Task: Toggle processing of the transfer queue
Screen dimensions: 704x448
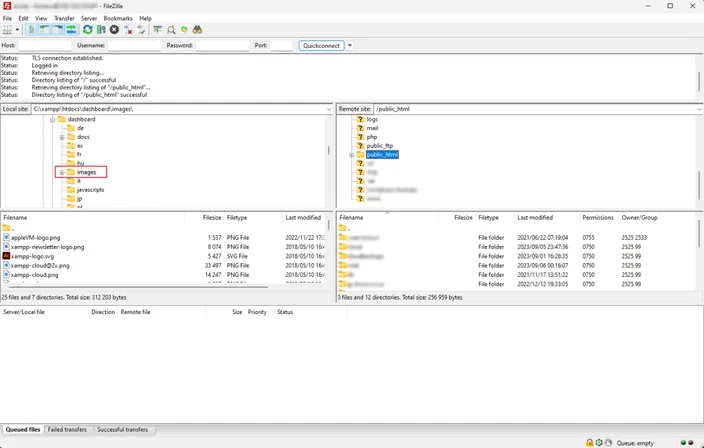Action: point(101,30)
